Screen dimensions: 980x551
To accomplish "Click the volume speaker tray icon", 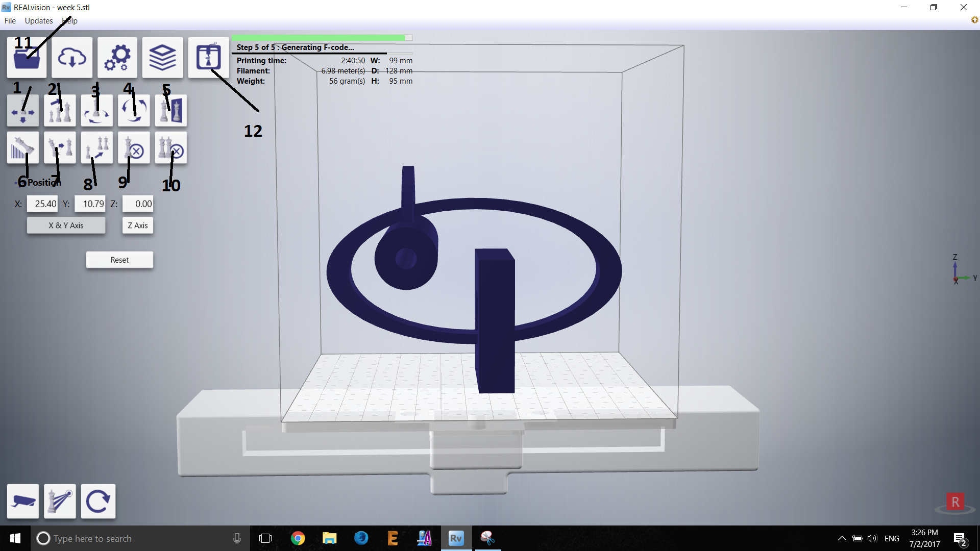I will point(872,538).
